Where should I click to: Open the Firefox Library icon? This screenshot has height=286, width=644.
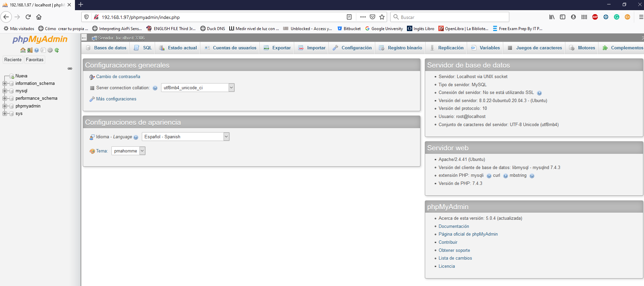(552, 17)
